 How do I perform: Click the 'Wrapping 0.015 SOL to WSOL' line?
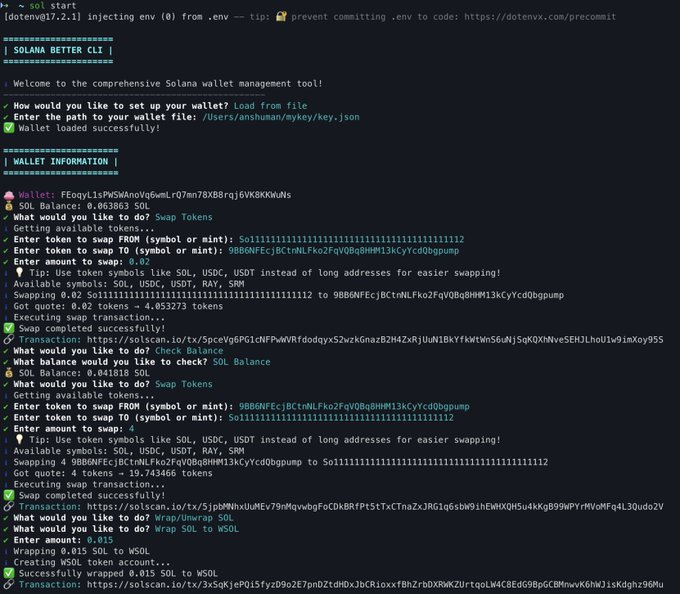pyautogui.click(x=82, y=552)
